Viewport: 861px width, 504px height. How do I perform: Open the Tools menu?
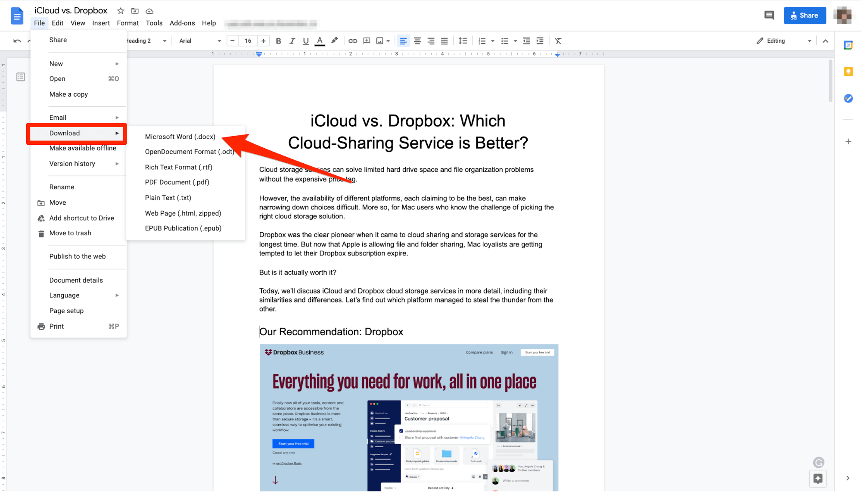(154, 23)
